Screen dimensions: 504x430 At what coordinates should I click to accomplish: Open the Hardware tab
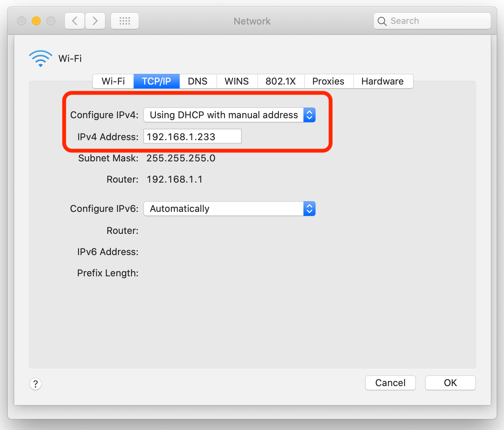(x=383, y=81)
